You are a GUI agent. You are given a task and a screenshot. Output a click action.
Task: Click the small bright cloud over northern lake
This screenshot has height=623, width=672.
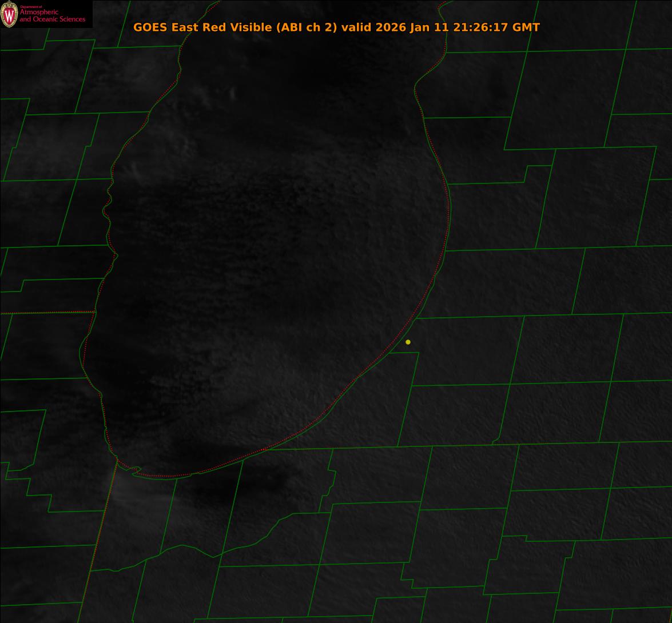(233, 93)
